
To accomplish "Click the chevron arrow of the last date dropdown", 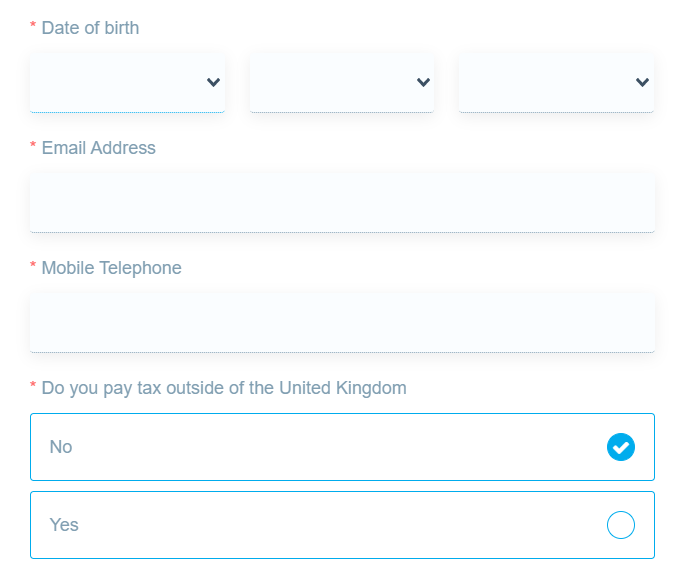I will (x=642, y=82).
